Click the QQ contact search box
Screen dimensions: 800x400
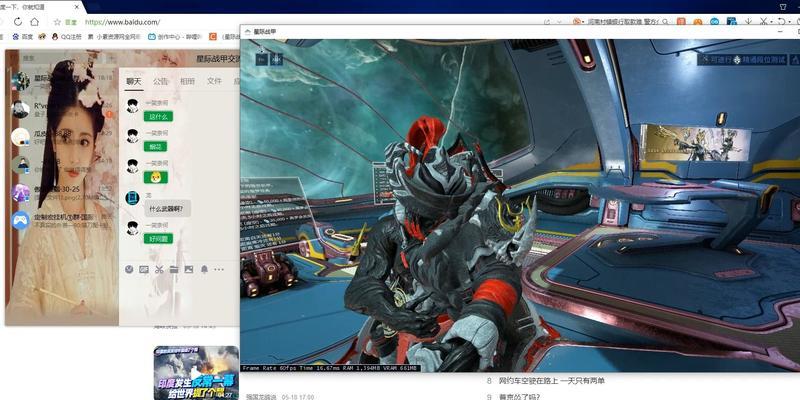[61, 58]
